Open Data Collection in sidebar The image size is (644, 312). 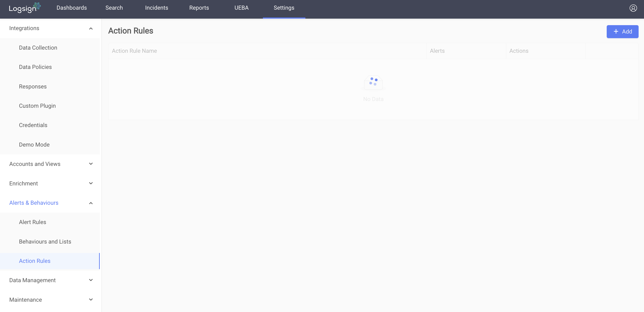[38, 48]
